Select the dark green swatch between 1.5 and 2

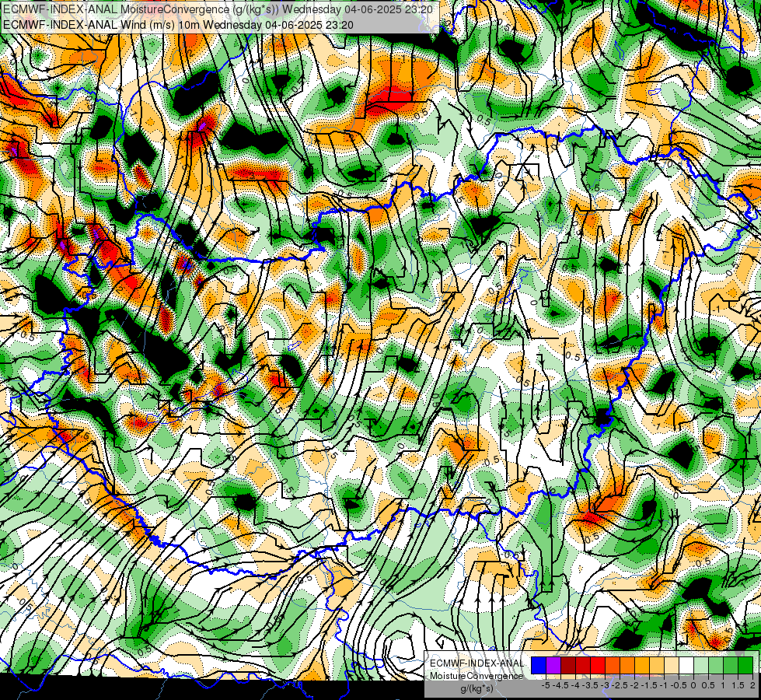[x=745, y=665]
